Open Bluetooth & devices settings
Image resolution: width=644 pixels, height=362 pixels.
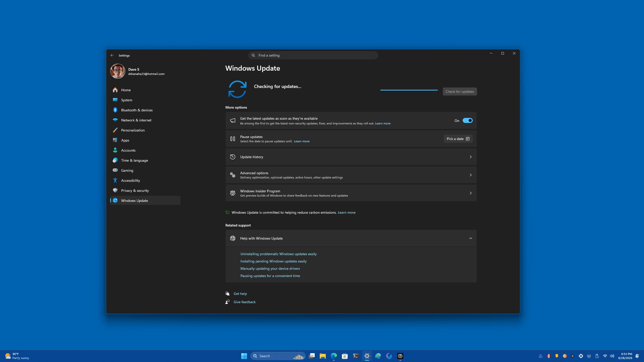(145, 110)
